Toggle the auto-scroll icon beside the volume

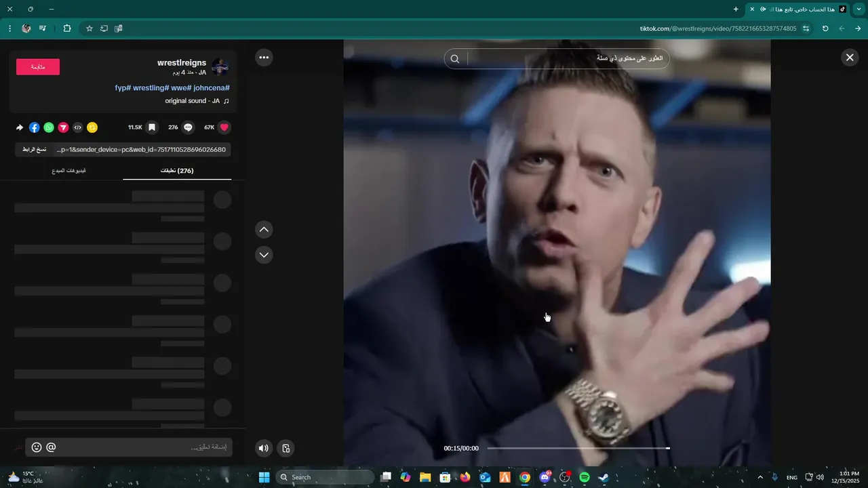pos(286,448)
